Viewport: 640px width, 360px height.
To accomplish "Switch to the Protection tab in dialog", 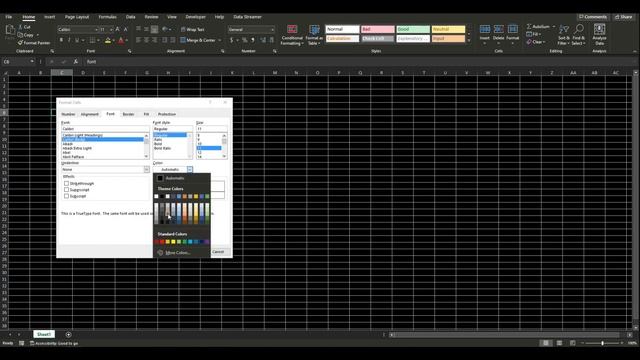I will point(167,114).
